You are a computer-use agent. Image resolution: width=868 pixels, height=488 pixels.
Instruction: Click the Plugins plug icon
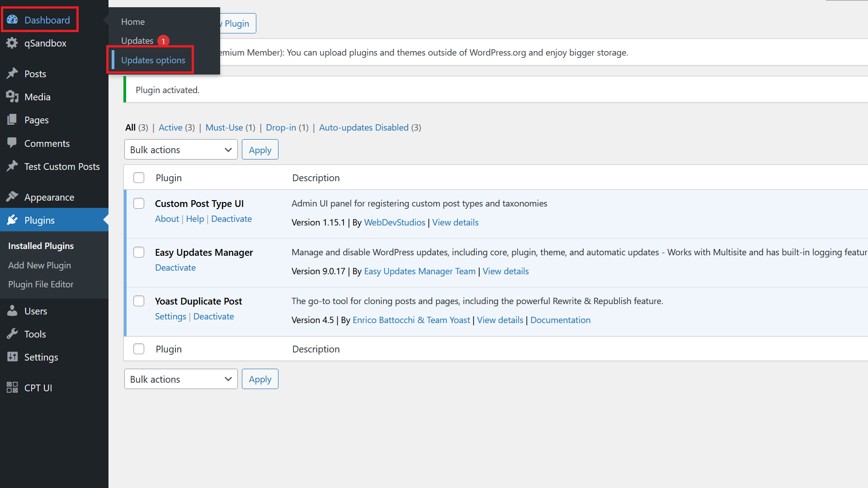[x=12, y=220]
